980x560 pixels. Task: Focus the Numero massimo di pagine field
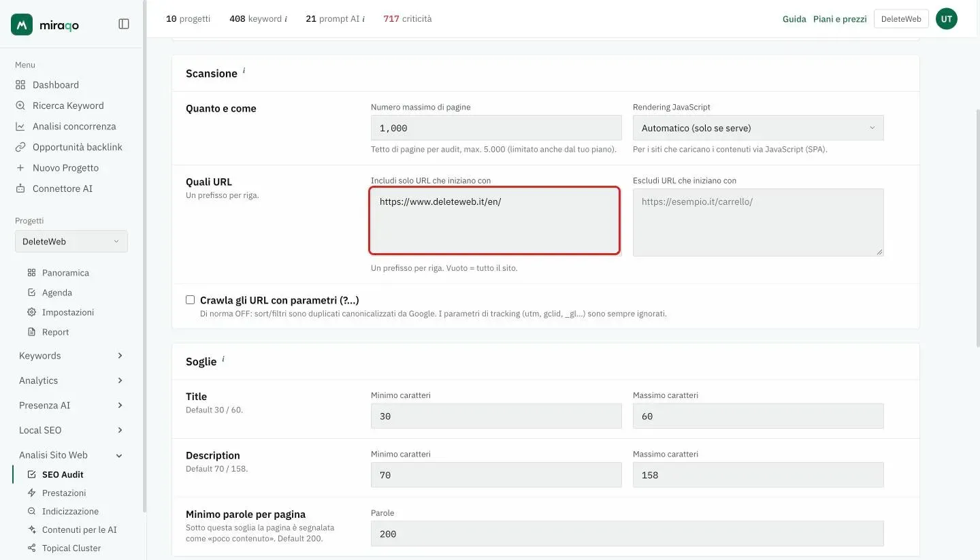(496, 128)
